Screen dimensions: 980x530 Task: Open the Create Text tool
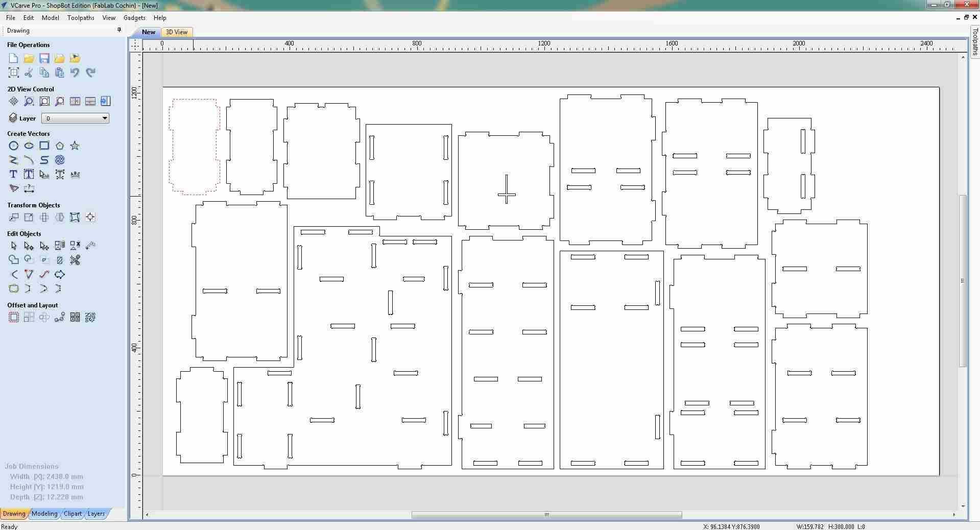(x=13, y=174)
